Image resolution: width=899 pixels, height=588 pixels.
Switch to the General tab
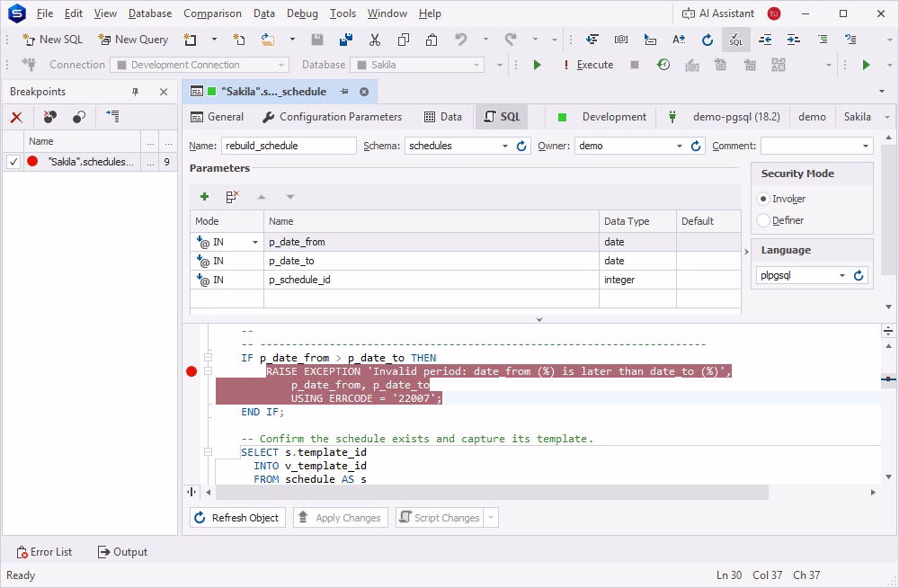(x=217, y=117)
